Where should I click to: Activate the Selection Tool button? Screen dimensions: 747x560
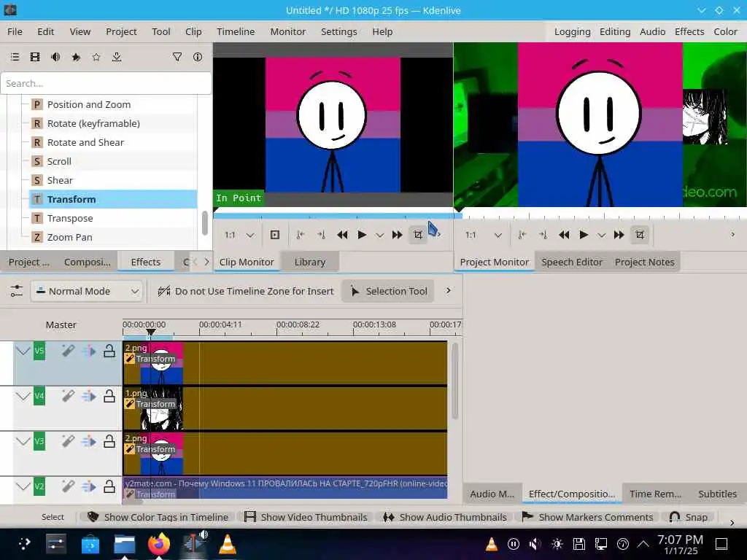click(388, 291)
